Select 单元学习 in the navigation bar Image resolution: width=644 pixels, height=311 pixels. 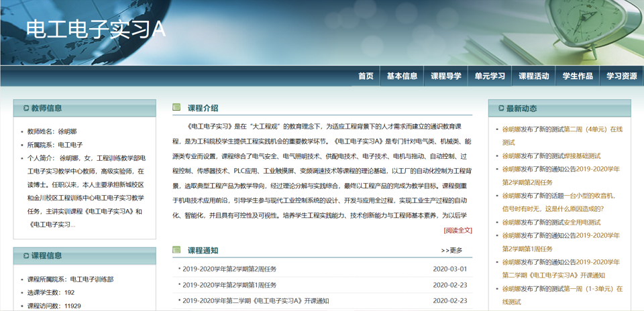click(490, 76)
